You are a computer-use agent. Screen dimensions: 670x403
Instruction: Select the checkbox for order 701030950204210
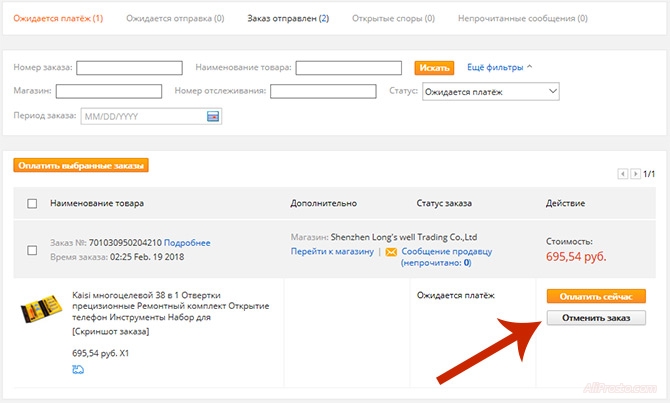32,250
